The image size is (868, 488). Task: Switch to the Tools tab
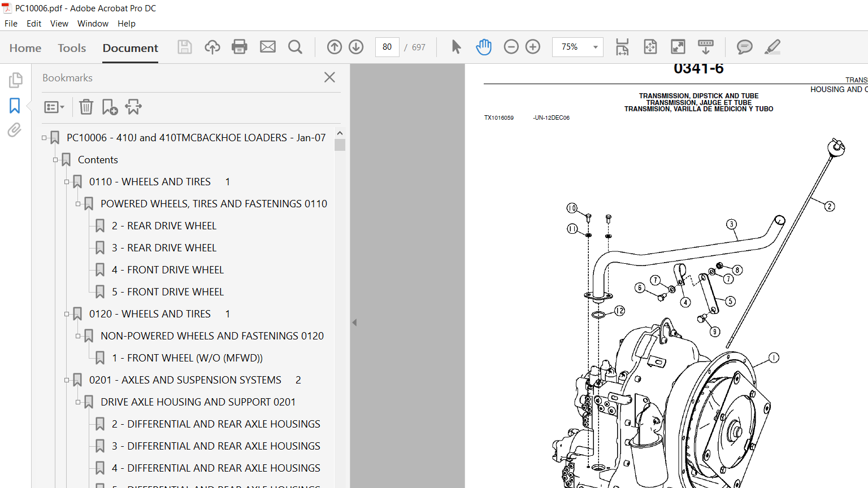click(x=72, y=48)
